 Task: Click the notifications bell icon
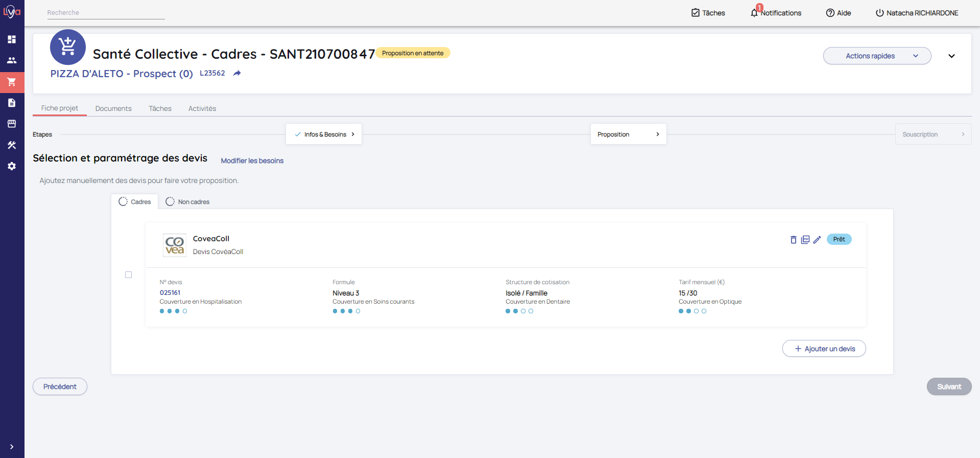754,13
